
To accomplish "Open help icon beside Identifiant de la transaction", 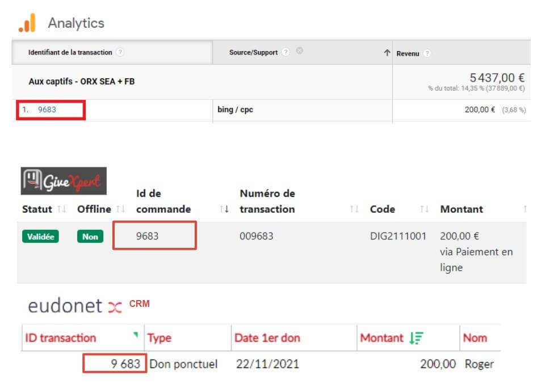I will 120,52.
